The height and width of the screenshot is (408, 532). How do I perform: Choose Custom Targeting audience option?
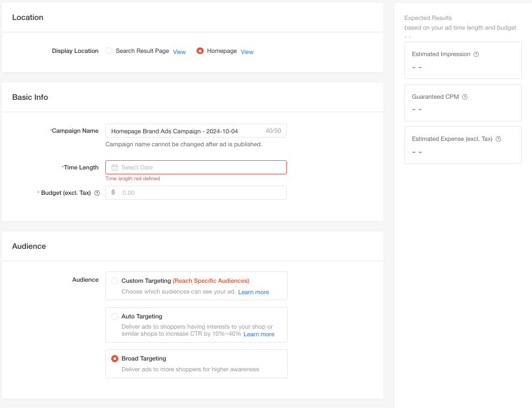point(115,281)
